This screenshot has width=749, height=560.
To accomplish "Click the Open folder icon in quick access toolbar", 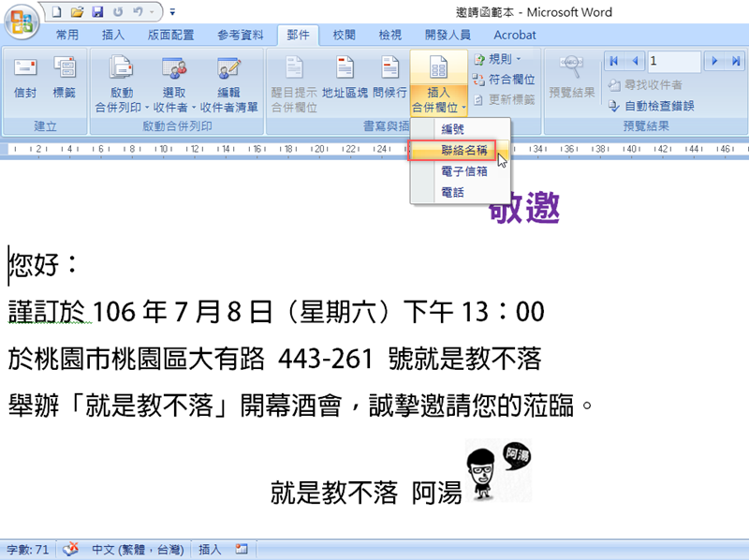I will click(77, 12).
